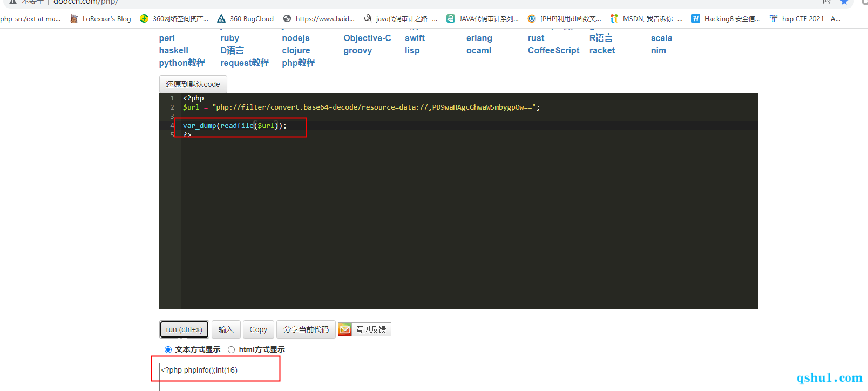
Task: Select the swift language link
Action: click(415, 38)
